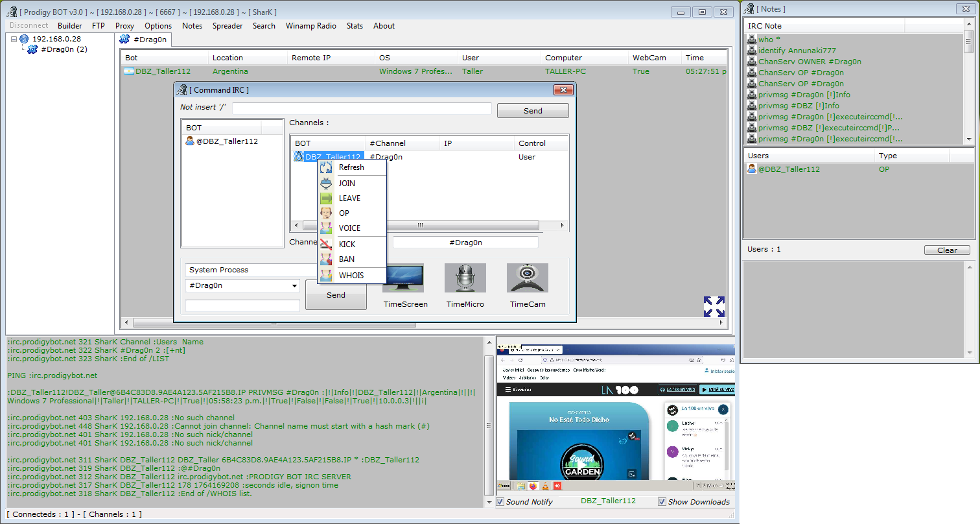The width and height of the screenshot is (980, 524).
Task: Click the TimeCam webcam icon
Action: coord(527,278)
